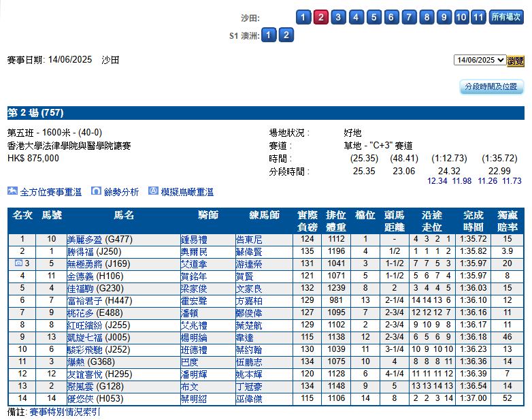Open 分段時間及位置 button
This screenshot has height=420, width=532.
click(491, 87)
